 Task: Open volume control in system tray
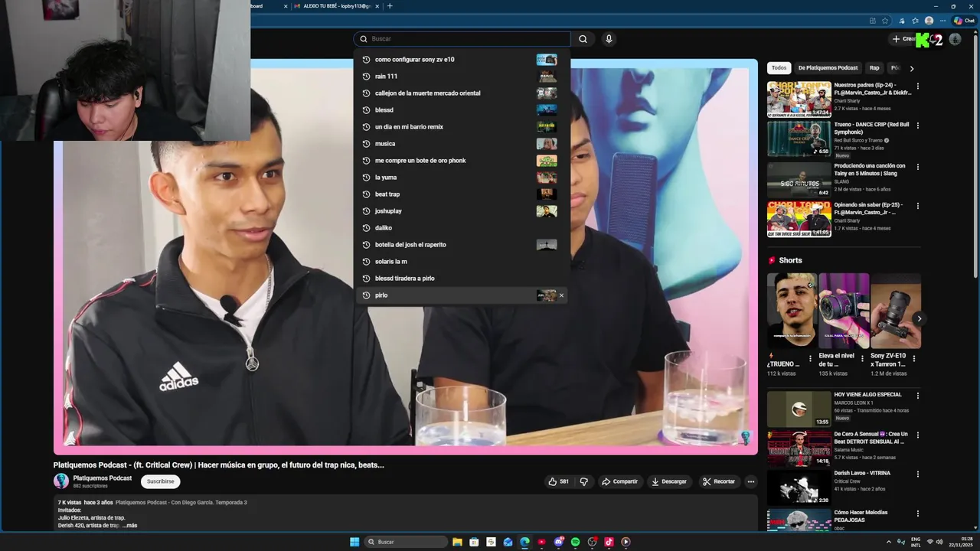[x=939, y=542]
